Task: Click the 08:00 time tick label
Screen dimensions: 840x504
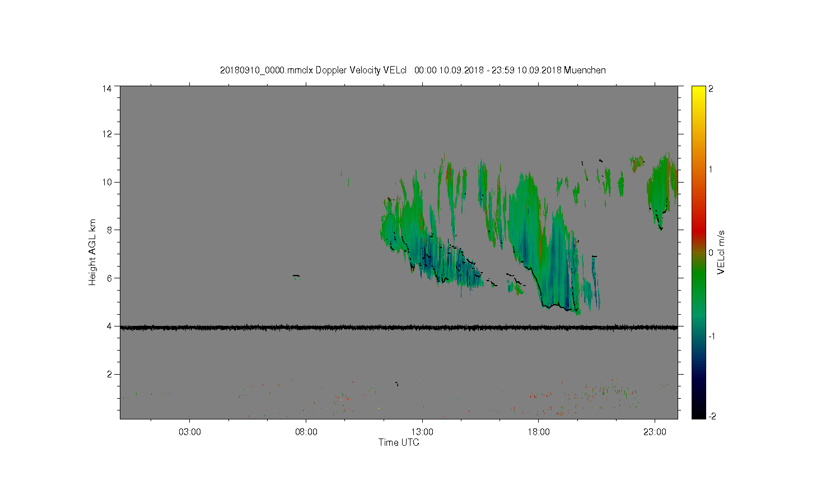Action: click(306, 432)
